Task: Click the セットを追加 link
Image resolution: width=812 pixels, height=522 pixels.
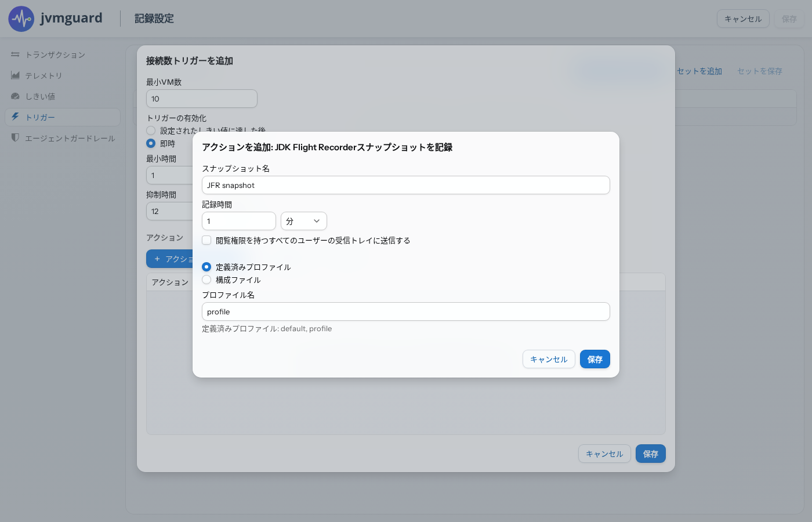Action: pos(699,71)
